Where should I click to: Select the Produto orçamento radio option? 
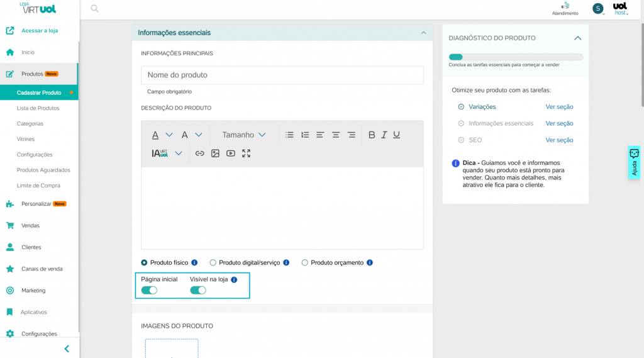(305, 262)
